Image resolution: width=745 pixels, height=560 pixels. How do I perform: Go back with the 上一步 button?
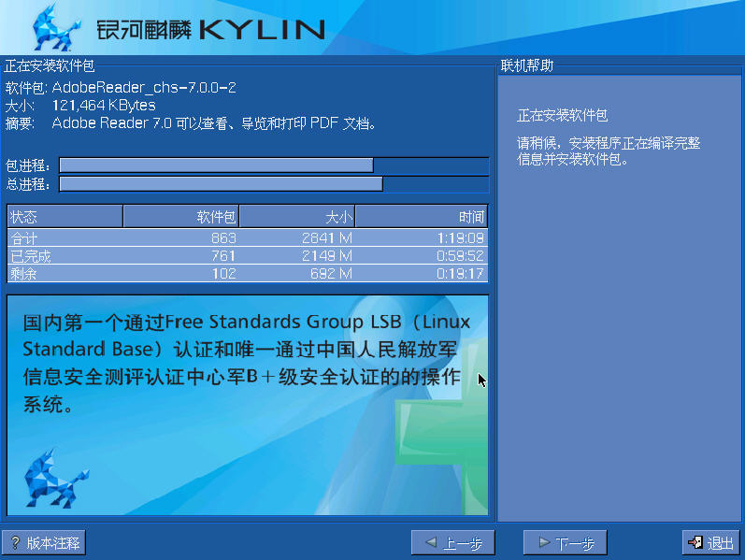(452, 542)
